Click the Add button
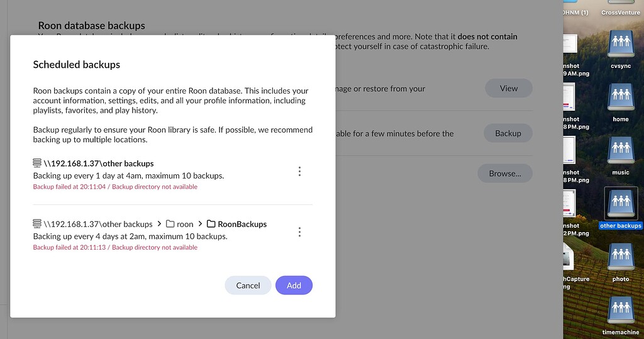This screenshot has height=339, width=644. click(294, 285)
